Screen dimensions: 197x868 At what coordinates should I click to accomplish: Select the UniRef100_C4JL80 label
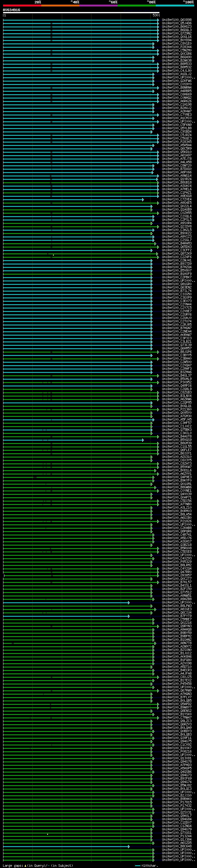pos(177,71)
